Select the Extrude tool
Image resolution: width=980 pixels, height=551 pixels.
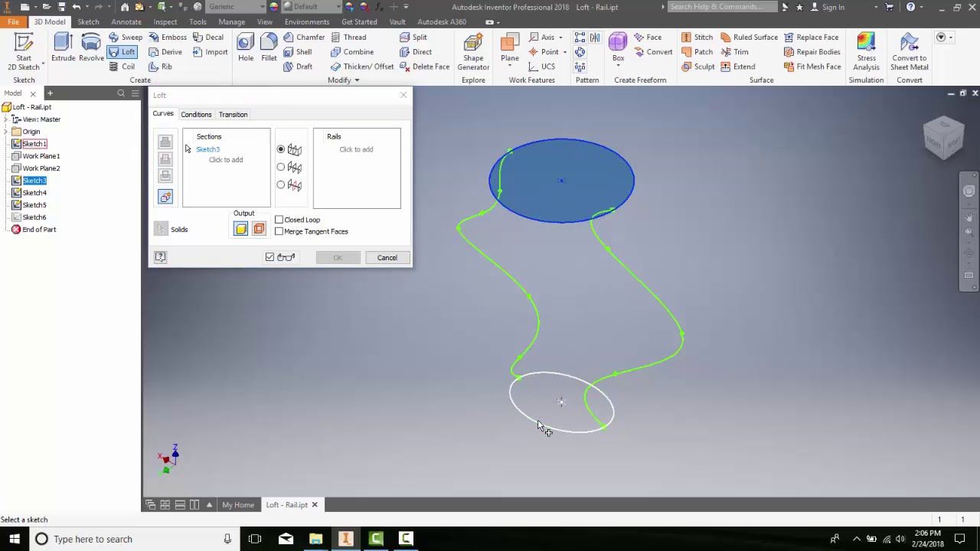[x=63, y=47]
